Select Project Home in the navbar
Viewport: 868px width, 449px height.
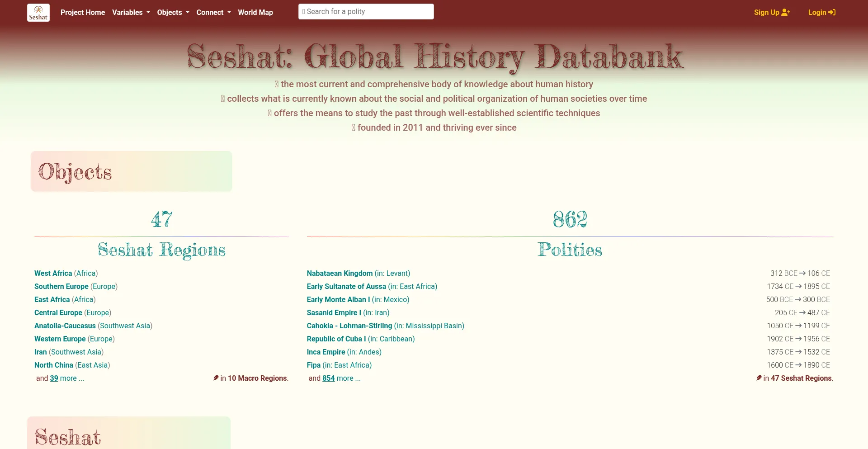coord(82,12)
